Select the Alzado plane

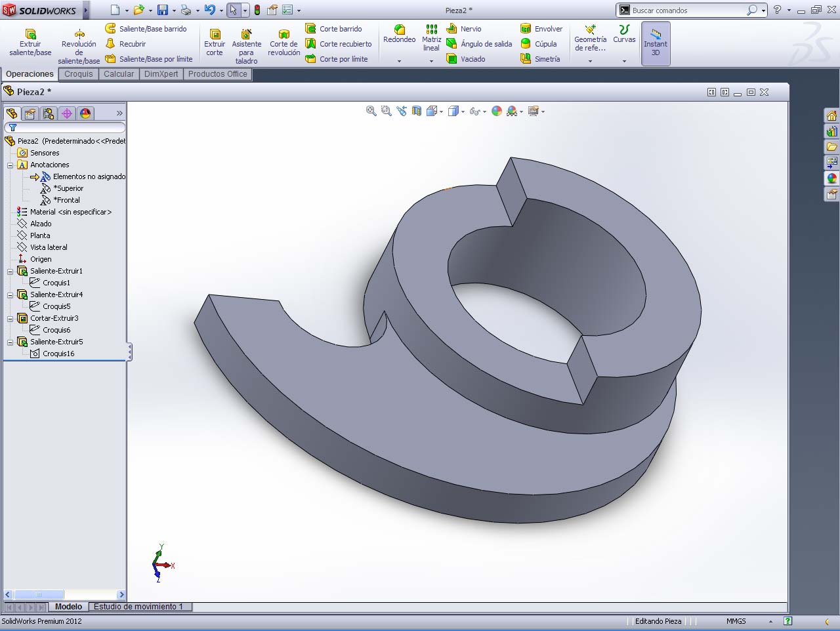(35, 224)
